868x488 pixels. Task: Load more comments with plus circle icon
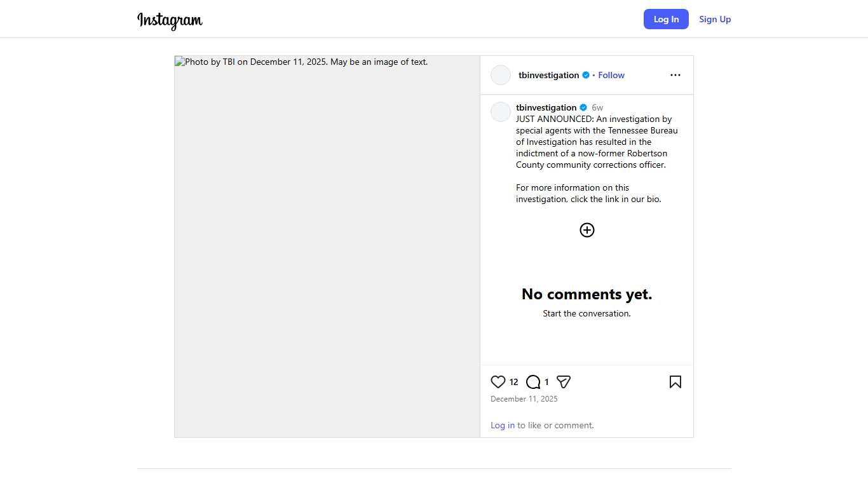coord(587,230)
